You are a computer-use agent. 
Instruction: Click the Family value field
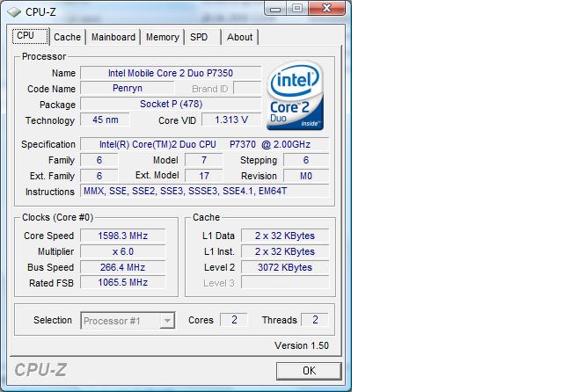99,160
